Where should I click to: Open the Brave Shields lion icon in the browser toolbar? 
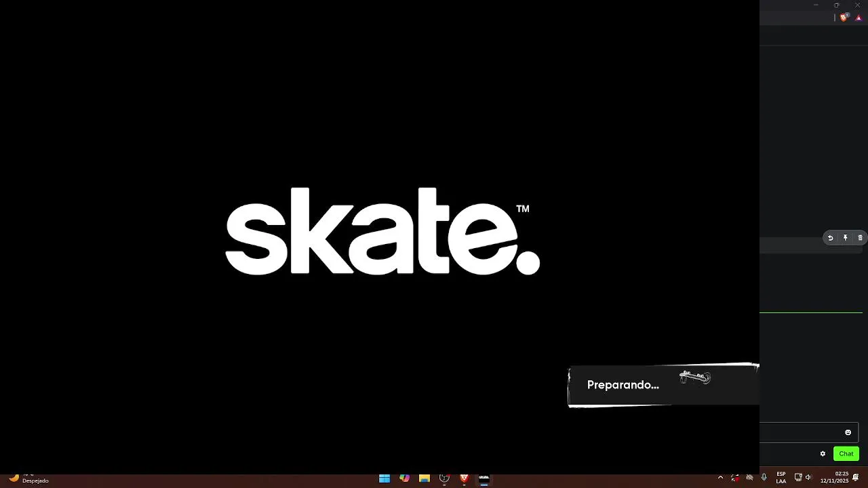pos(844,18)
